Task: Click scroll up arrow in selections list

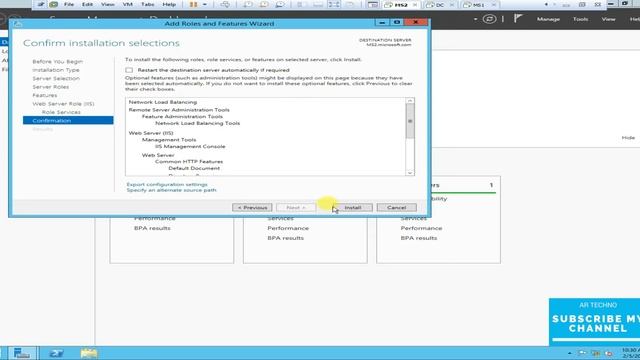Action: click(x=410, y=101)
